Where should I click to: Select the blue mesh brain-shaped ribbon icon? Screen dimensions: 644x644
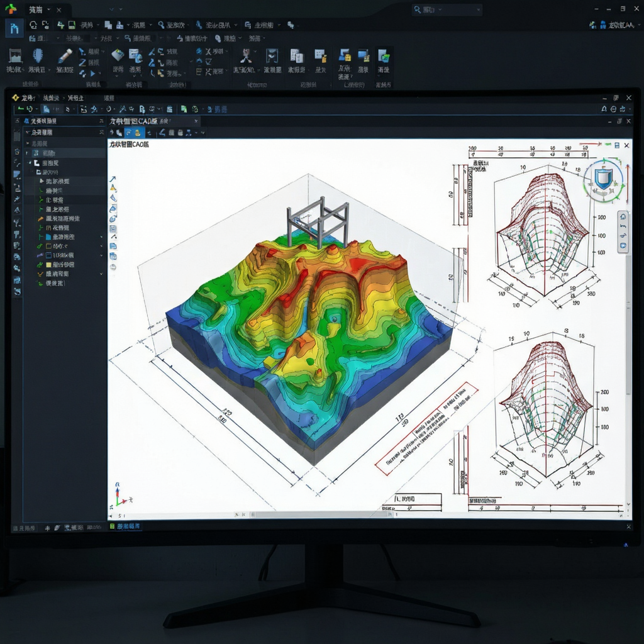(x=38, y=56)
